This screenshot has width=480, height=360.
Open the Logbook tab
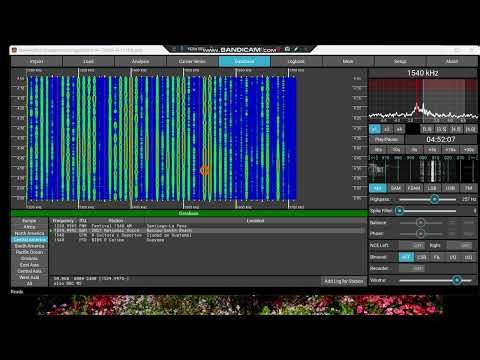point(296,61)
